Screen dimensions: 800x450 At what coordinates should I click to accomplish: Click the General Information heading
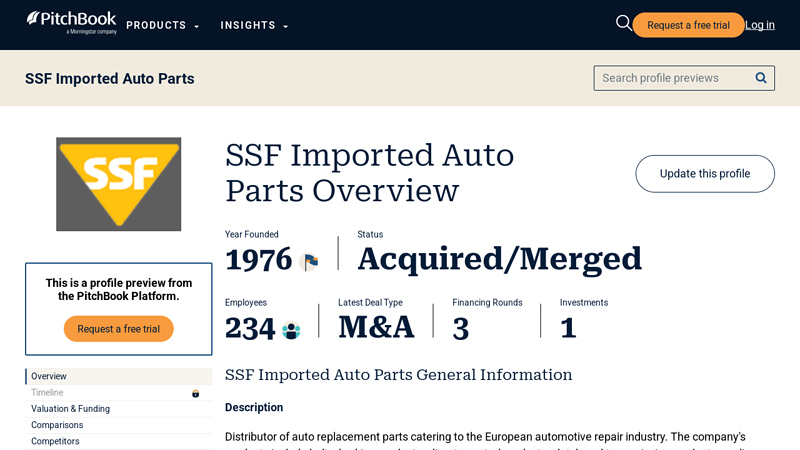pos(398,375)
